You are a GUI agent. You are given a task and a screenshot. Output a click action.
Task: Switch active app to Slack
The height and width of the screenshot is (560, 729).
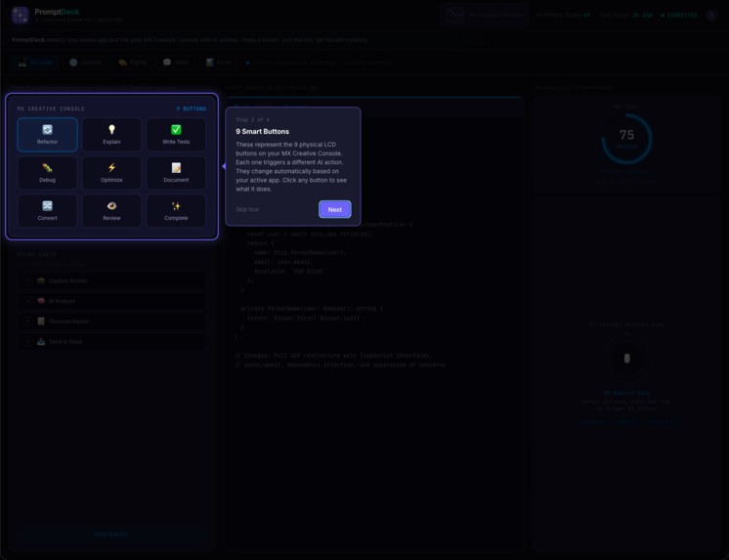(176, 63)
